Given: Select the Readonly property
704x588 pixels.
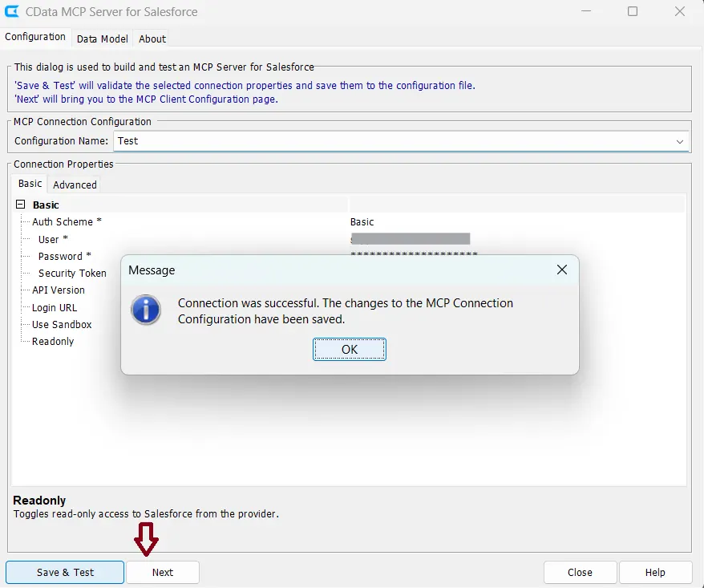Looking at the screenshot, I should pos(53,342).
